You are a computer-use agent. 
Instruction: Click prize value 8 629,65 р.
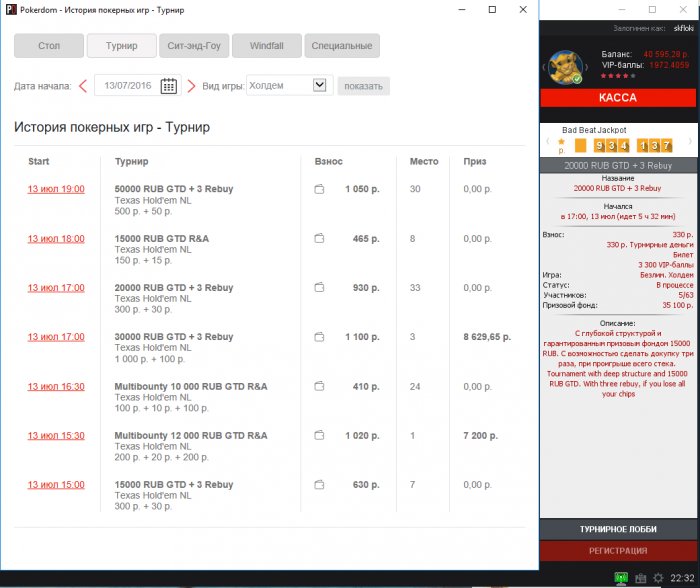click(x=487, y=337)
